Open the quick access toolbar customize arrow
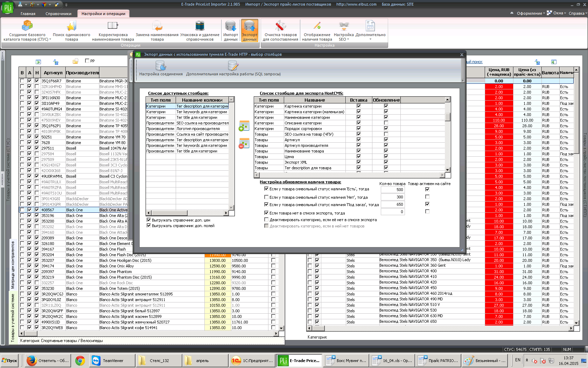 pos(66,5)
